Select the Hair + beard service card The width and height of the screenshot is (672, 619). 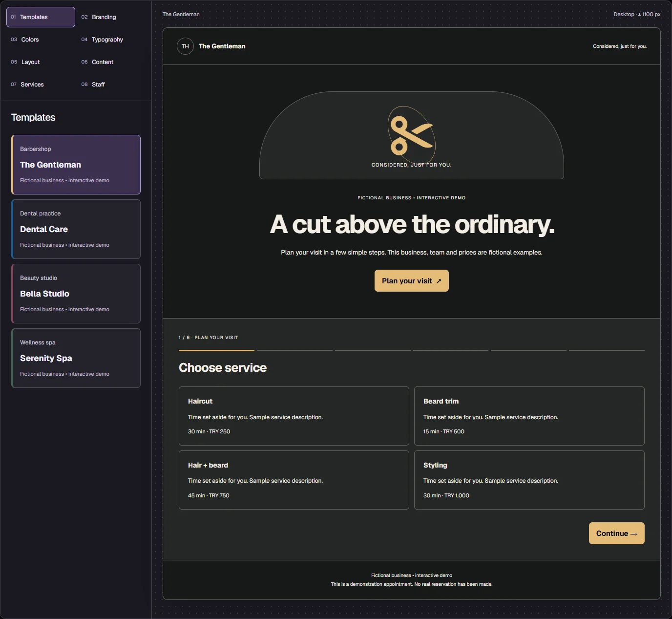[294, 480]
